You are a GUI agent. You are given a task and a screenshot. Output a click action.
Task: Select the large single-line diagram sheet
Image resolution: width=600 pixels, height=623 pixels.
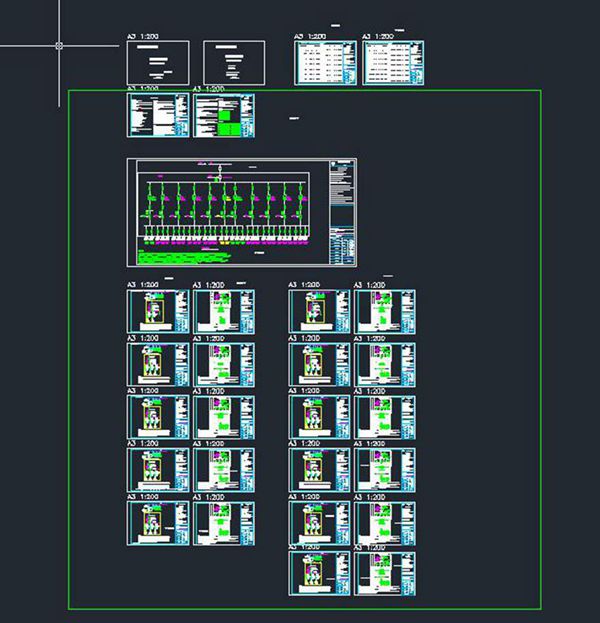tap(241, 212)
